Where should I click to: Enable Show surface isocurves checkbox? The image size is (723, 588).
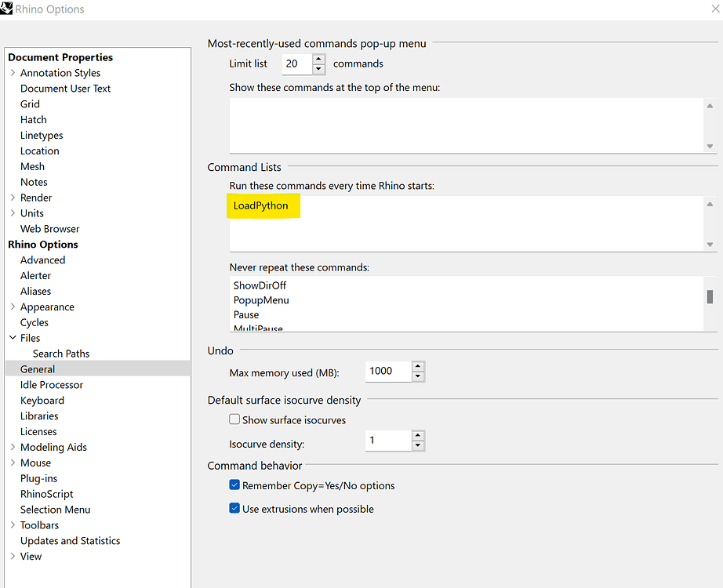234,419
